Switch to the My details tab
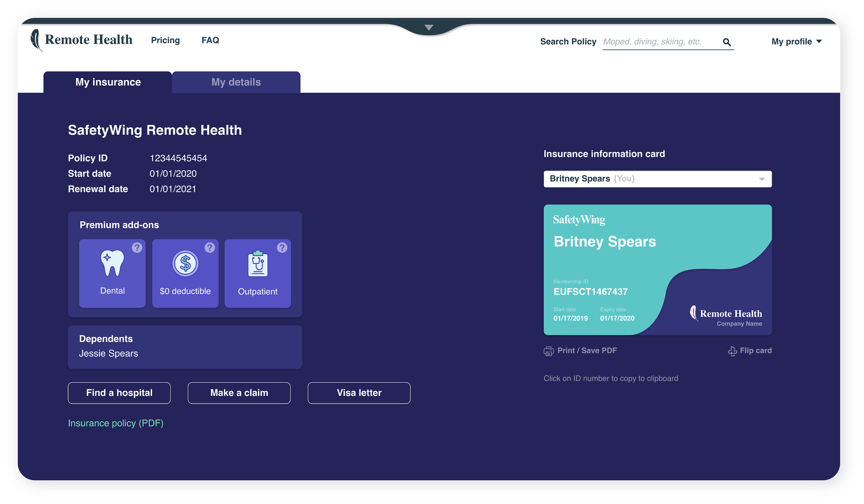Viewport: 864px width, 504px height. click(236, 82)
